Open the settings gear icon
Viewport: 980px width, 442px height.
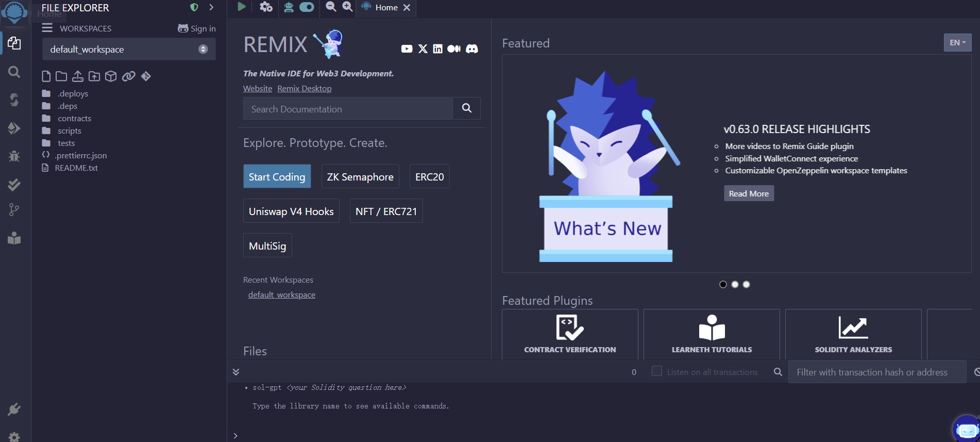(x=14, y=436)
